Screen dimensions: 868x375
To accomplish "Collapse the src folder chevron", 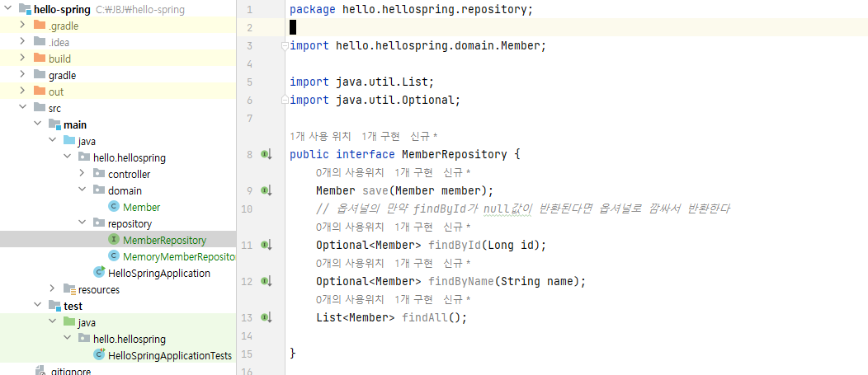I will 22,108.
